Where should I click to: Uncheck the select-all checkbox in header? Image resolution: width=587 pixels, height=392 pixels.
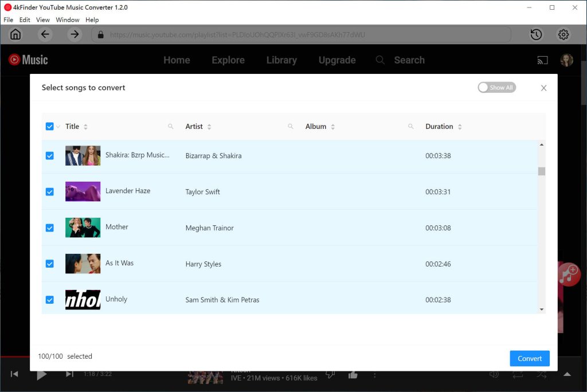pyautogui.click(x=48, y=126)
